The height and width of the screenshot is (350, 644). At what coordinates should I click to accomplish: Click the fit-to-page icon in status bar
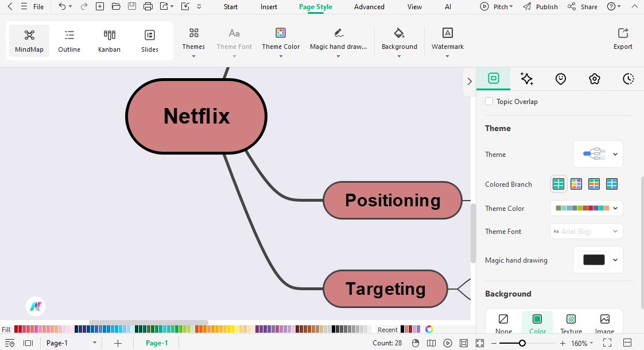click(464, 343)
